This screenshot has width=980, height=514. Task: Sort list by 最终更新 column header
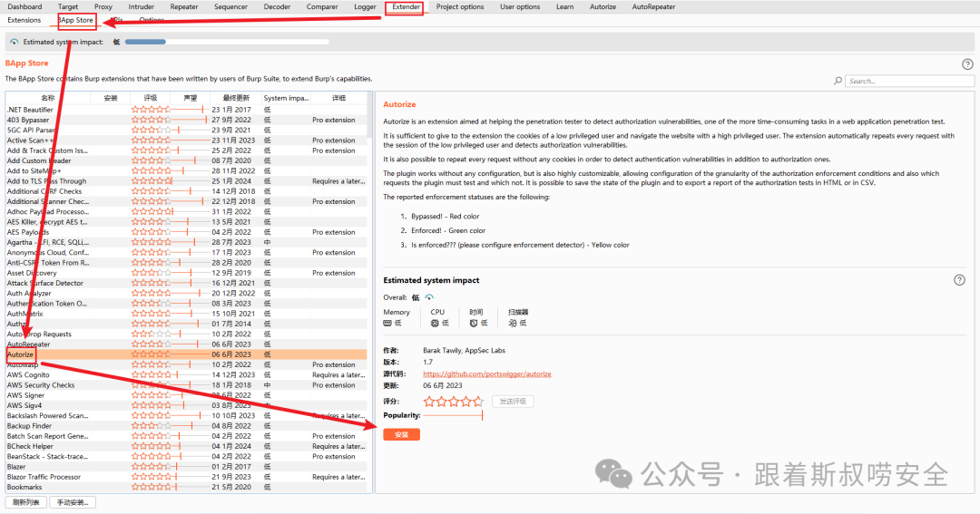pyautogui.click(x=236, y=98)
